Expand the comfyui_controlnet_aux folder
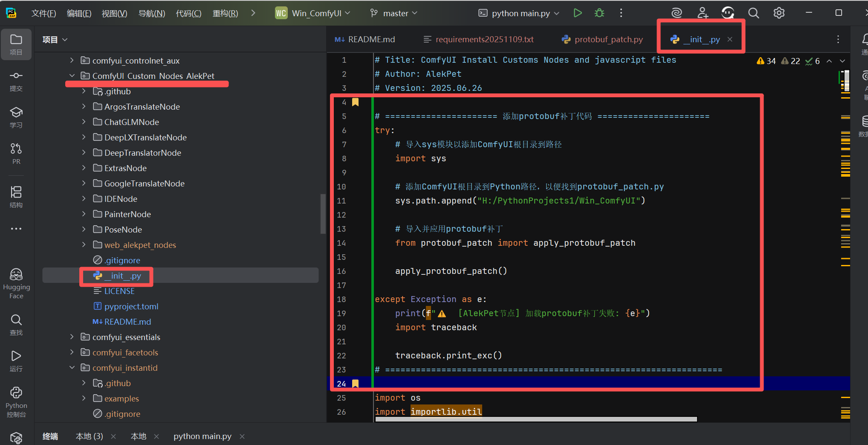The width and height of the screenshot is (868, 445). coord(72,61)
